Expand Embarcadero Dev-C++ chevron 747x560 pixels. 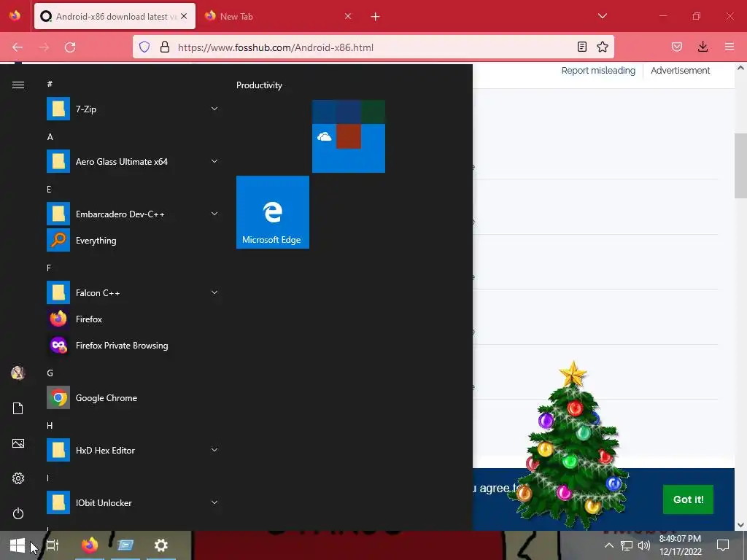pyautogui.click(x=214, y=214)
